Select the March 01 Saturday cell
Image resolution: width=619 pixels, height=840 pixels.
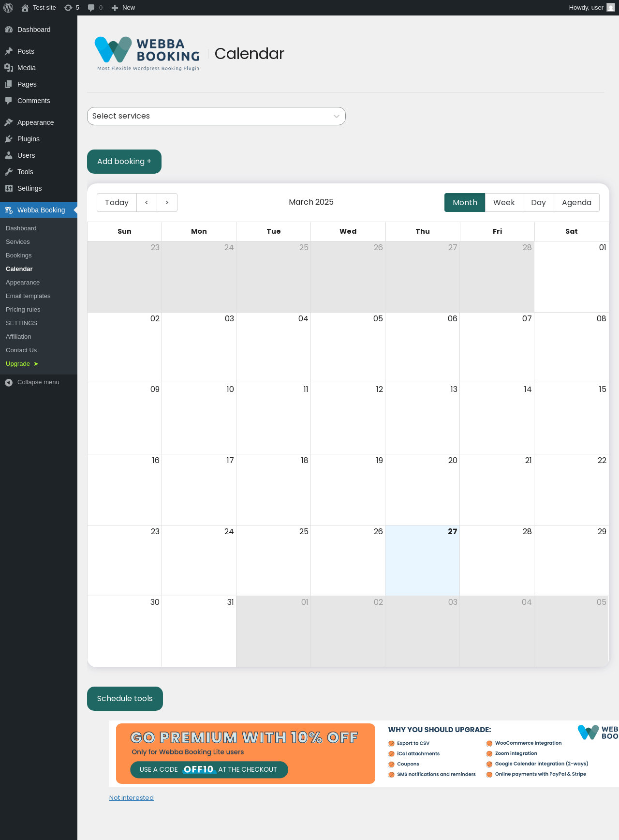tap(572, 277)
